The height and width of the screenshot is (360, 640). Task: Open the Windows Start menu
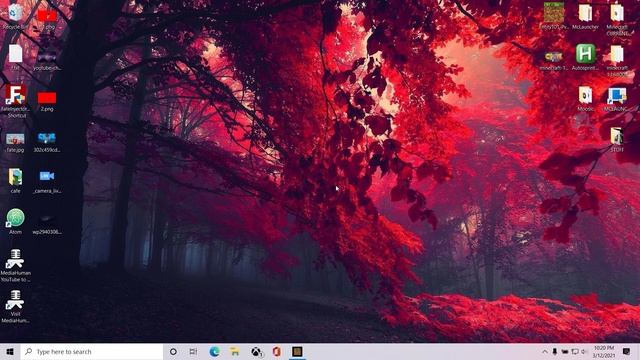click(x=10, y=351)
